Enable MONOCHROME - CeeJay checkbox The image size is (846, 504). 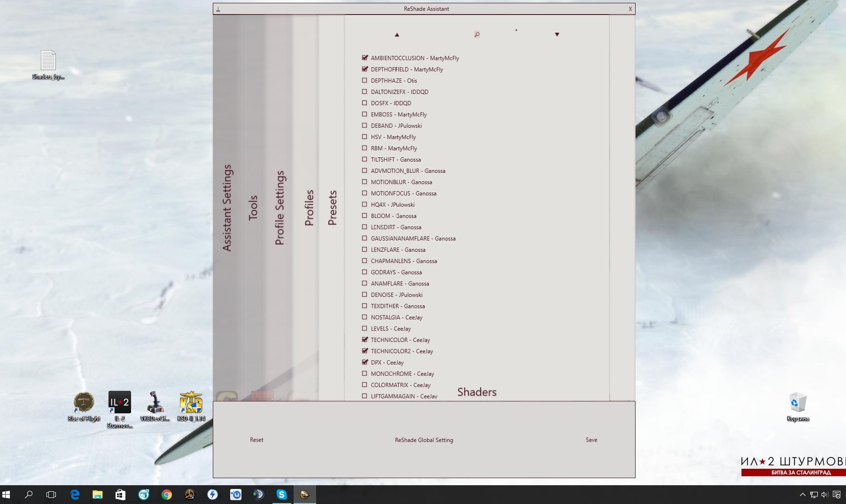point(365,373)
